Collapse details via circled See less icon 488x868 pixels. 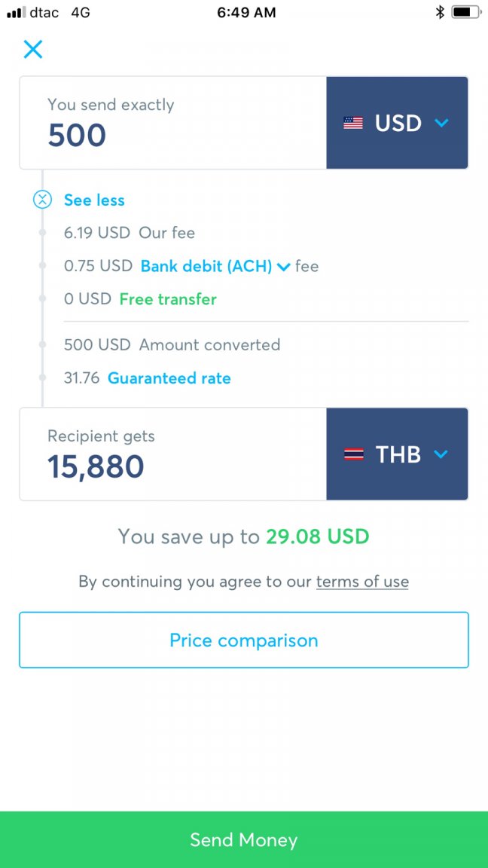43,200
